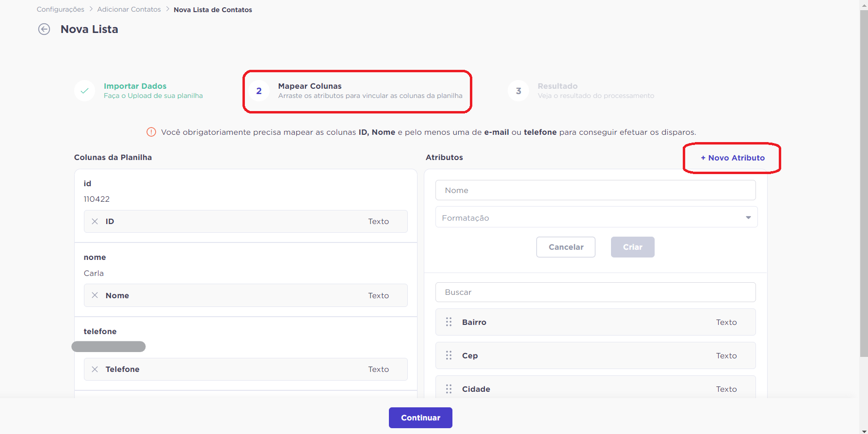Grab the Cidade attribute drag handle
The image size is (868, 434).
pyautogui.click(x=449, y=389)
